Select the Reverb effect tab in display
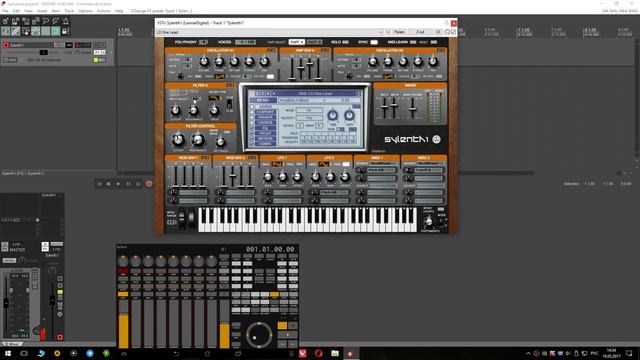Viewport: 640px width, 360px height. click(x=265, y=138)
